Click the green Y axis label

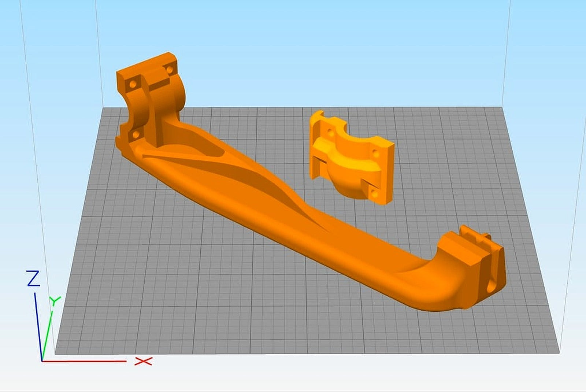55,300
